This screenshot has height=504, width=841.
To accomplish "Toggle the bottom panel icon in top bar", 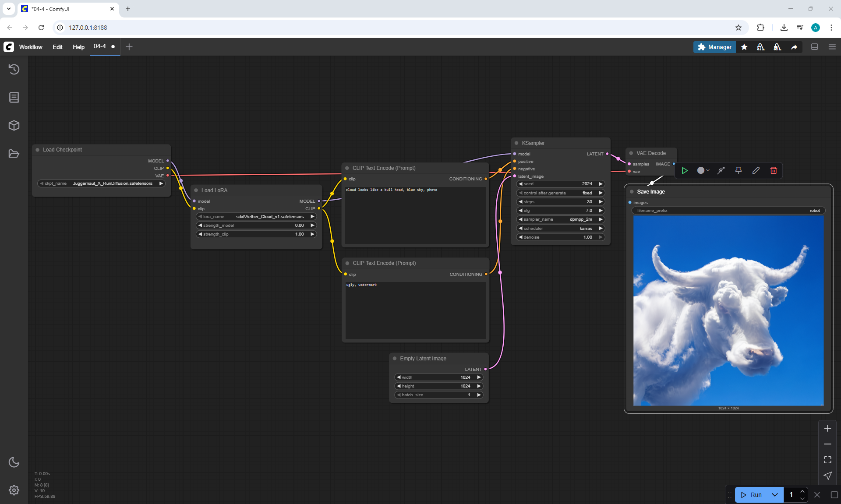I will pyautogui.click(x=814, y=47).
